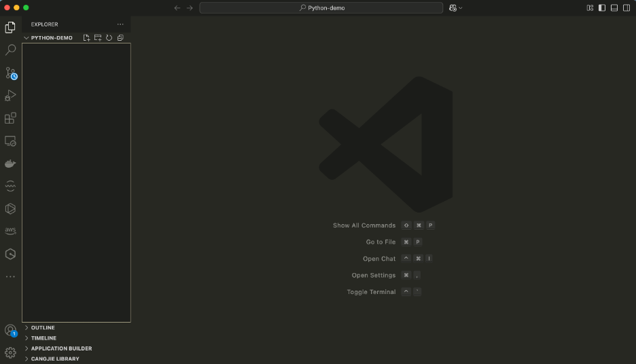Click the Manage settings gear
Screen dimensions: 636x364
(10, 352)
